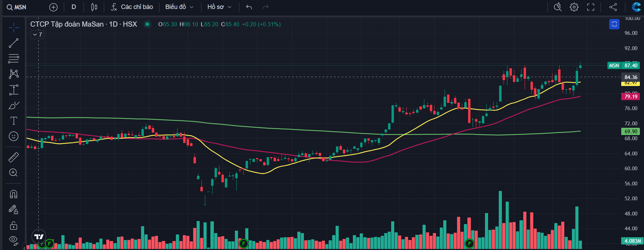This screenshot has height=250, width=644.
Task: Open chart settings with the gear icon
Action: [574, 7]
